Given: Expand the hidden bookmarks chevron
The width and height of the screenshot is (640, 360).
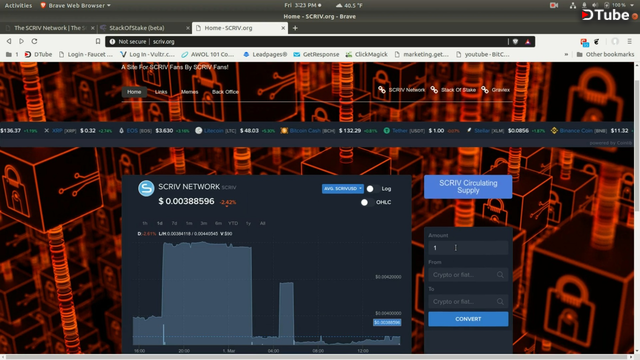Looking at the screenshot, I should pos(566,54).
